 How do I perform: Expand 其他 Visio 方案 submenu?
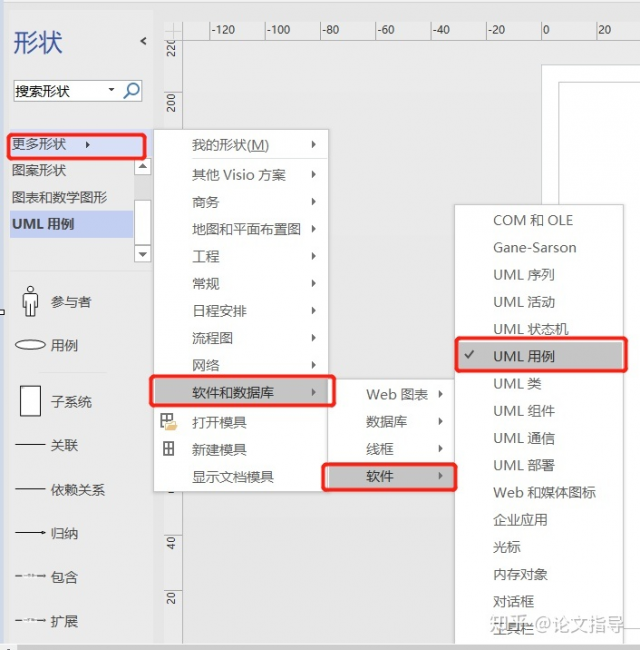pos(241,175)
